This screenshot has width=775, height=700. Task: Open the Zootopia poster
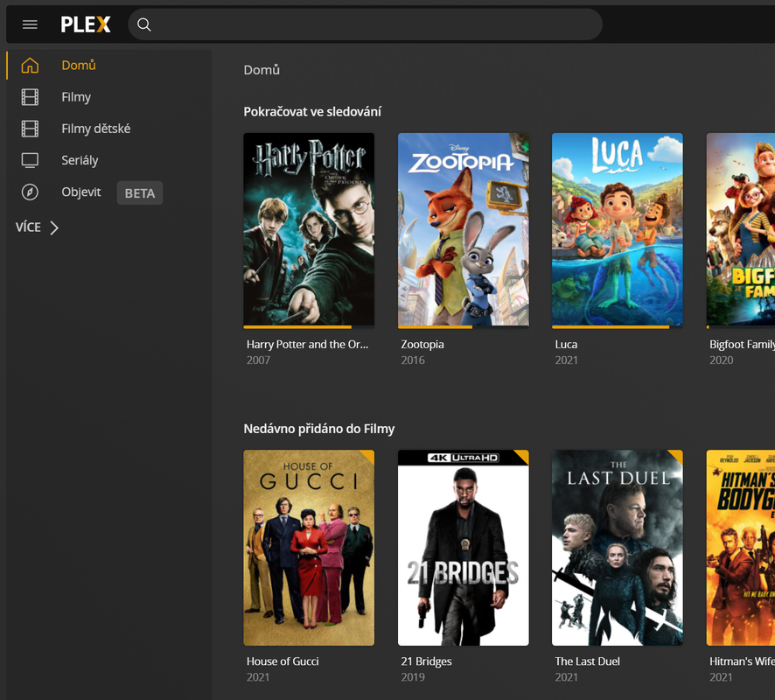click(463, 229)
